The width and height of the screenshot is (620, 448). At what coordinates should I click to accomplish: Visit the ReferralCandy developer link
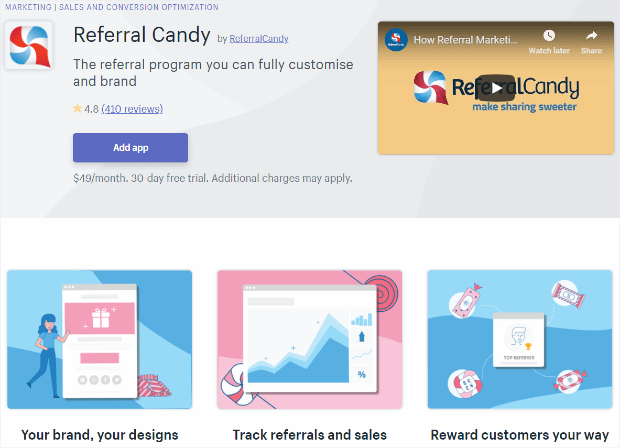tap(258, 39)
